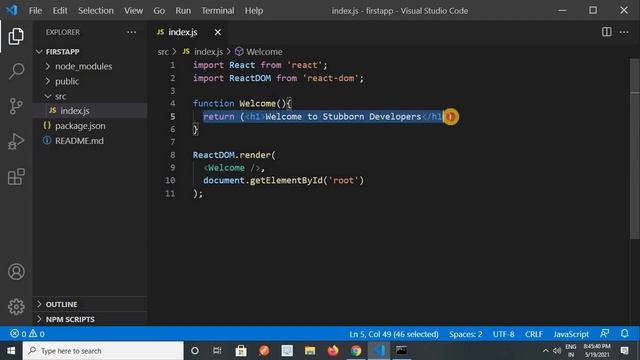Open the terminal window taskbar icon

click(402, 351)
